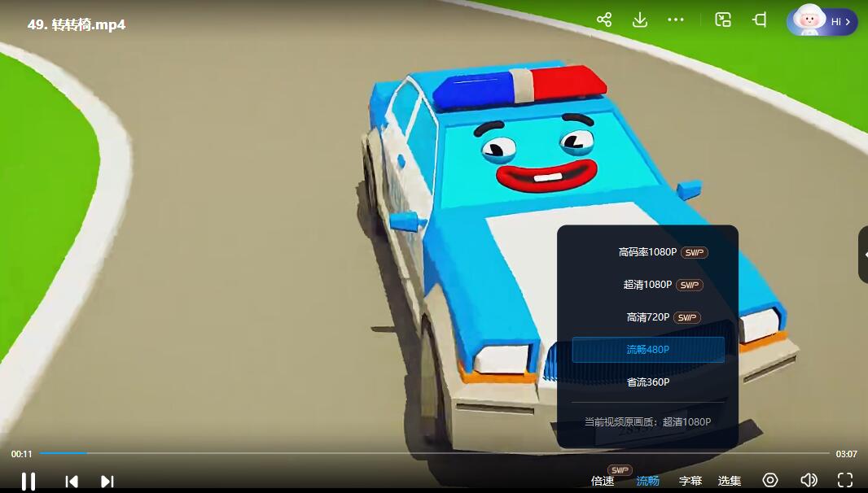
Task: Click the 当前视频原画质 info text
Action: (647, 421)
